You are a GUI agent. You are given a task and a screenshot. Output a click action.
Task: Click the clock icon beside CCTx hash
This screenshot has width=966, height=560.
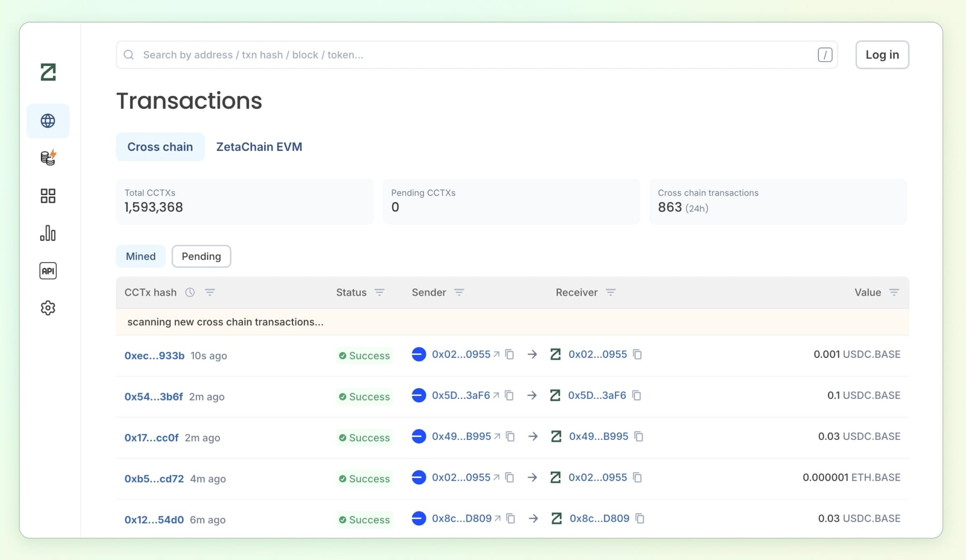(190, 292)
